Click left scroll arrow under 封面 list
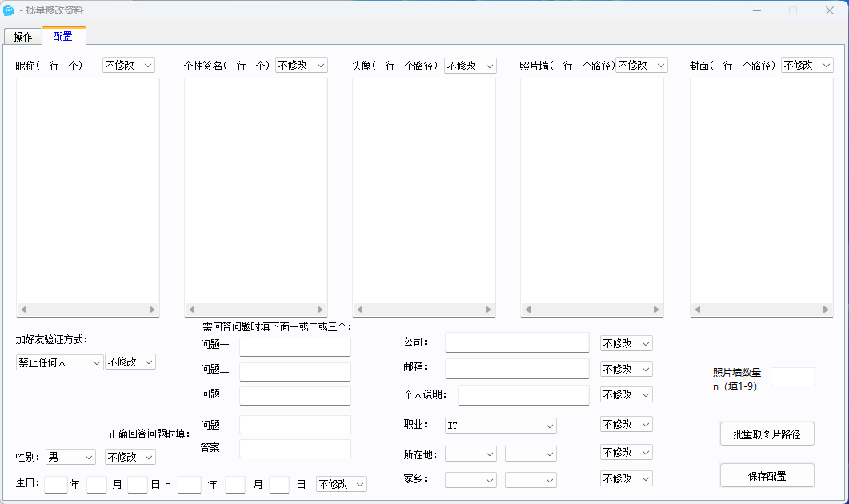 tap(698, 310)
